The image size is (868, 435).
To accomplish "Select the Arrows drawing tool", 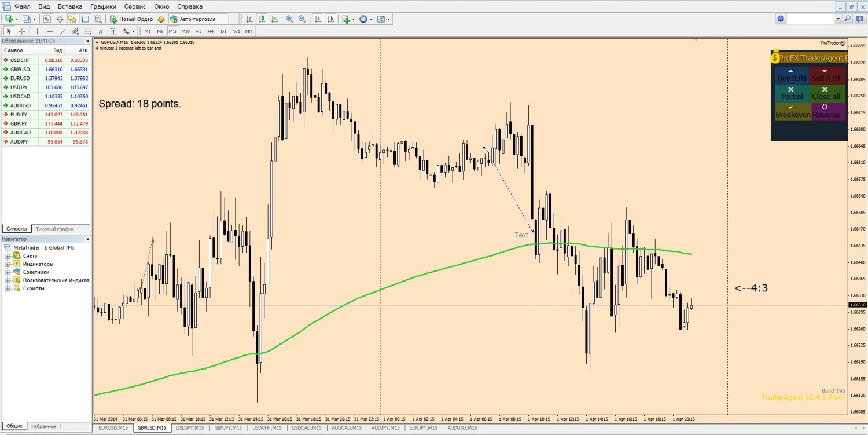I will (x=126, y=31).
